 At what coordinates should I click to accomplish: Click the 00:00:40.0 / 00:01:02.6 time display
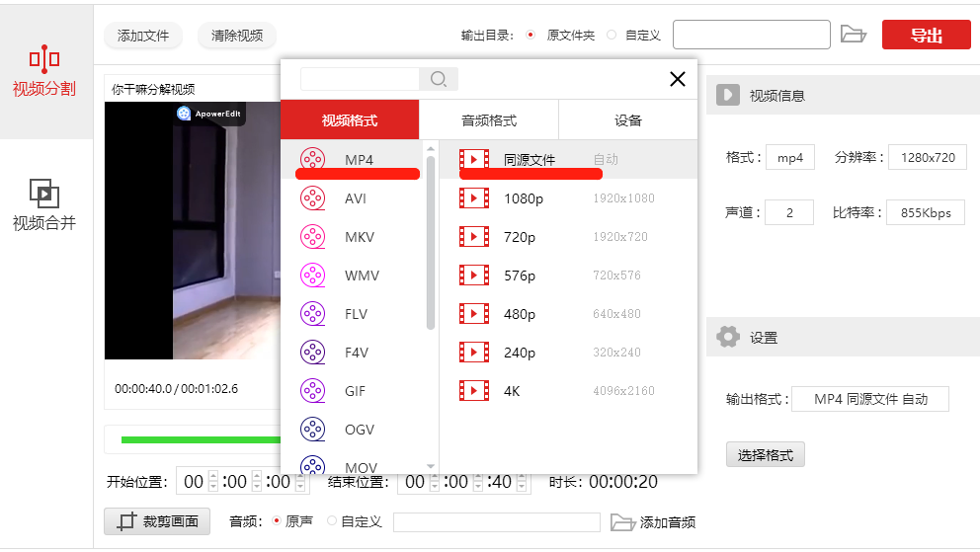(x=176, y=388)
